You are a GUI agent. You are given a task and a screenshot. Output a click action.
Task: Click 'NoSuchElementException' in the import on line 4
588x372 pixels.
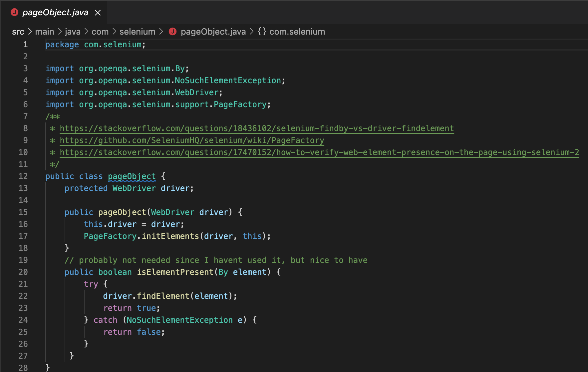pyautogui.click(x=228, y=81)
